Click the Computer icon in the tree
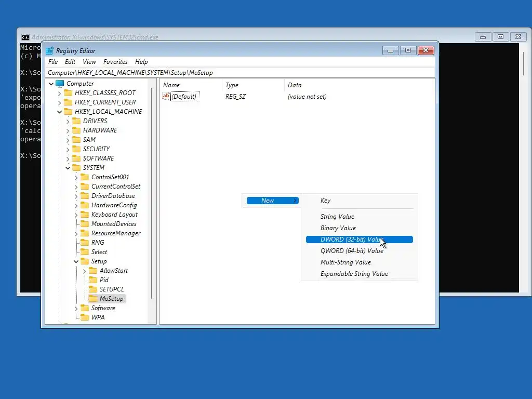The width and height of the screenshot is (532, 399). click(60, 84)
